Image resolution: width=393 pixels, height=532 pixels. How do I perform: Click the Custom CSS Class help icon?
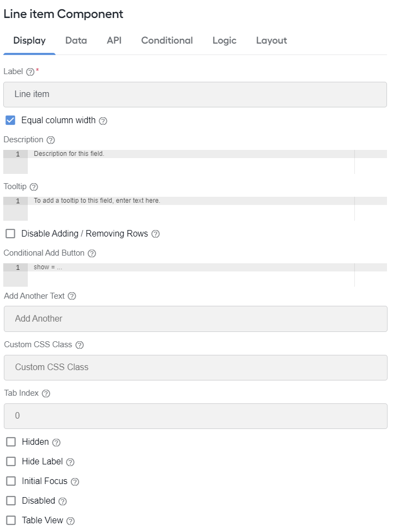[80, 345]
